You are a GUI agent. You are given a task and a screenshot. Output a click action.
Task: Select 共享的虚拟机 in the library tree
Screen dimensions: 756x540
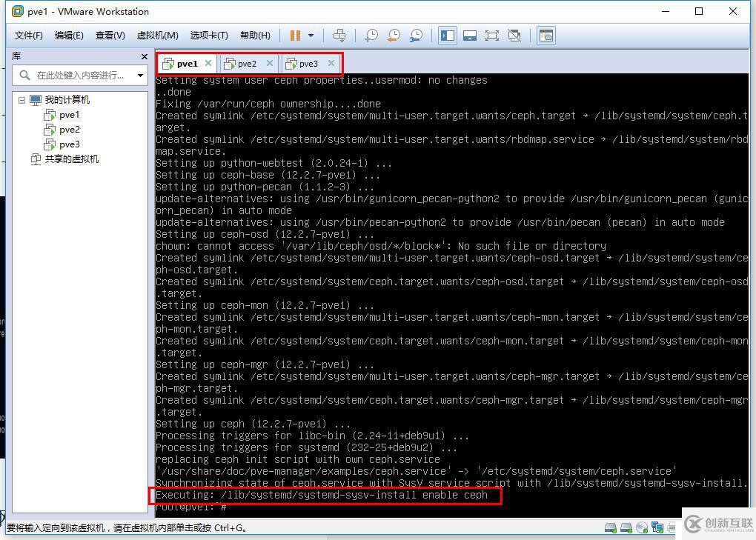click(x=71, y=159)
